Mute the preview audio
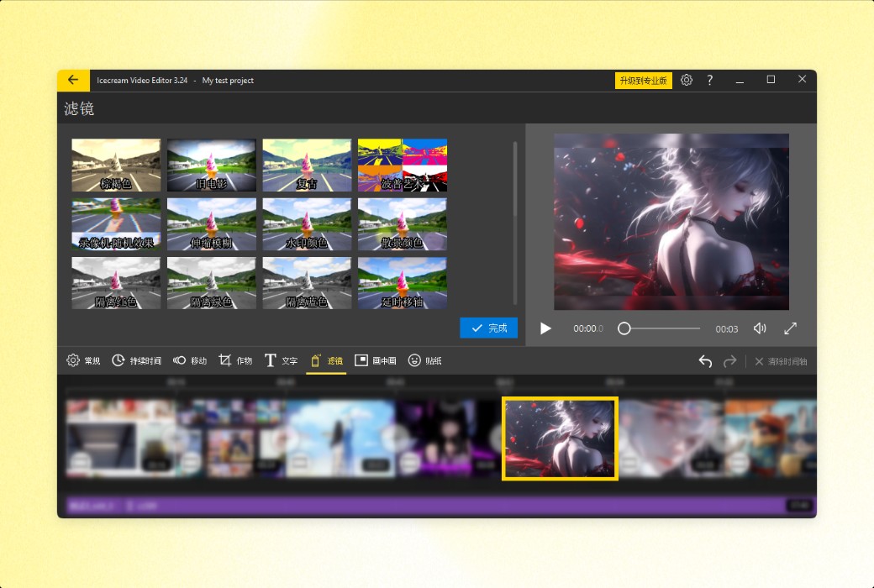The width and height of the screenshot is (874, 588). [760, 328]
